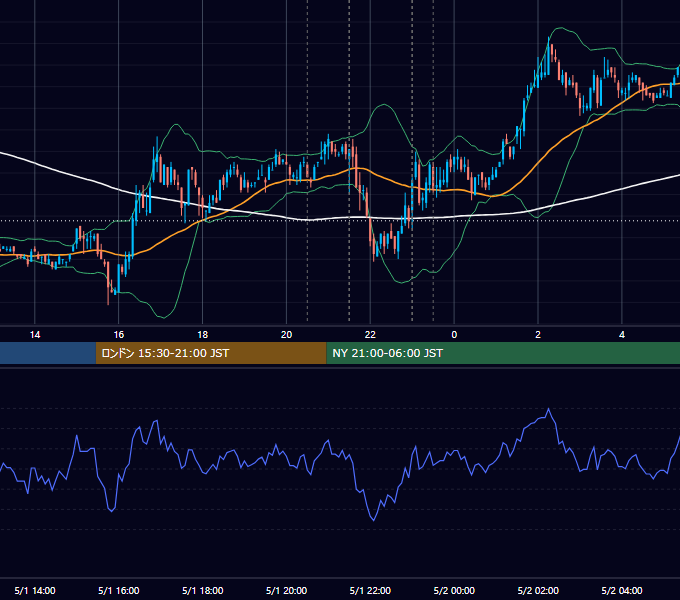Image resolution: width=680 pixels, height=600 pixels.
Task: Select the NY 21:00-06:00 JST session bar
Action: tap(503, 353)
